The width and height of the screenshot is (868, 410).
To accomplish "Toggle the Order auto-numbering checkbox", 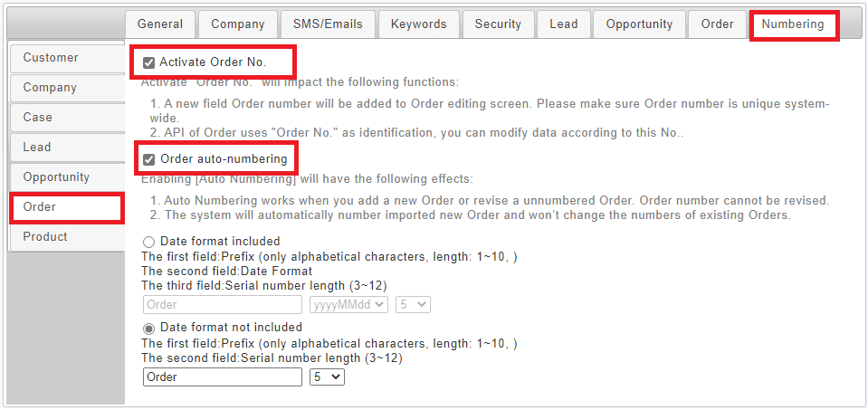I will tap(148, 160).
